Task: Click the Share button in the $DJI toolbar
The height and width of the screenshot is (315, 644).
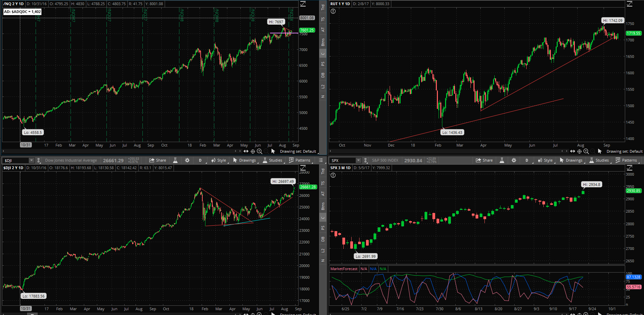Action: click(x=158, y=160)
